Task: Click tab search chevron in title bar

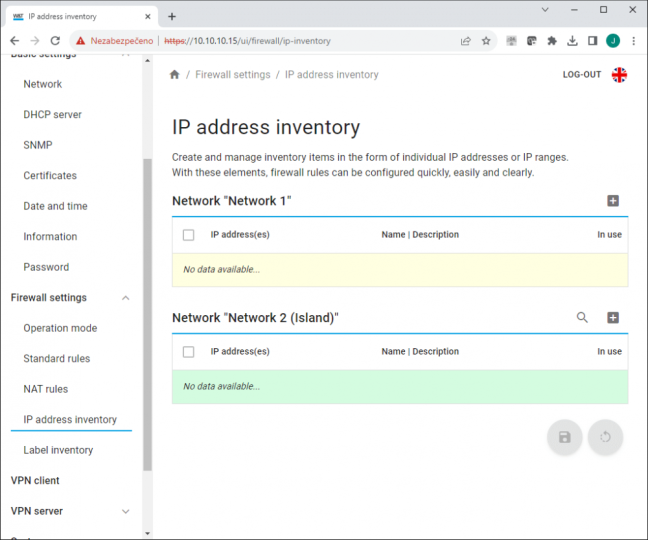Action: (x=545, y=10)
